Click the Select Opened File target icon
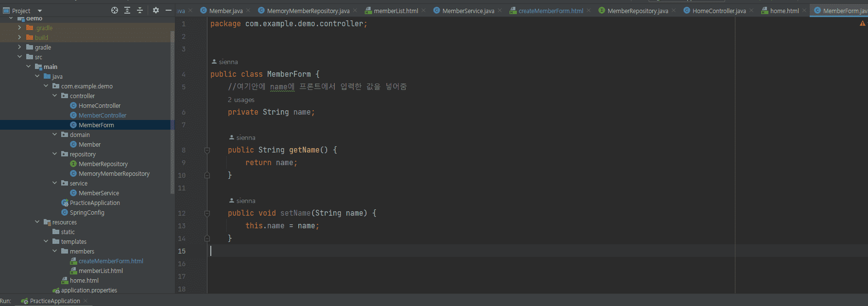The height and width of the screenshot is (306, 868). point(115,10)
